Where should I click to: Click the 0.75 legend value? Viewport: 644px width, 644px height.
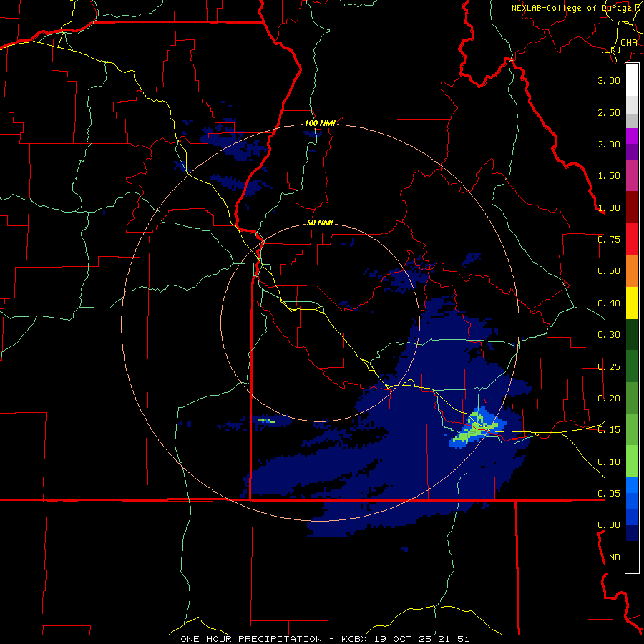609,240
